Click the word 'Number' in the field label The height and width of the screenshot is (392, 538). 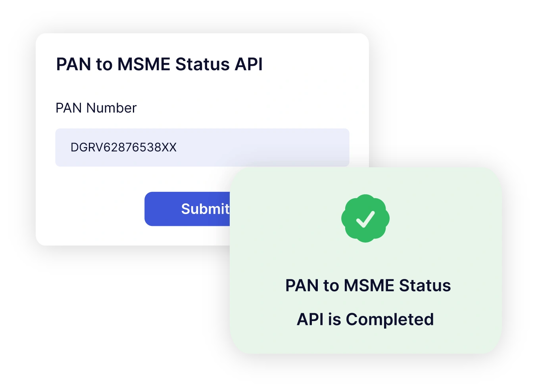111,108
